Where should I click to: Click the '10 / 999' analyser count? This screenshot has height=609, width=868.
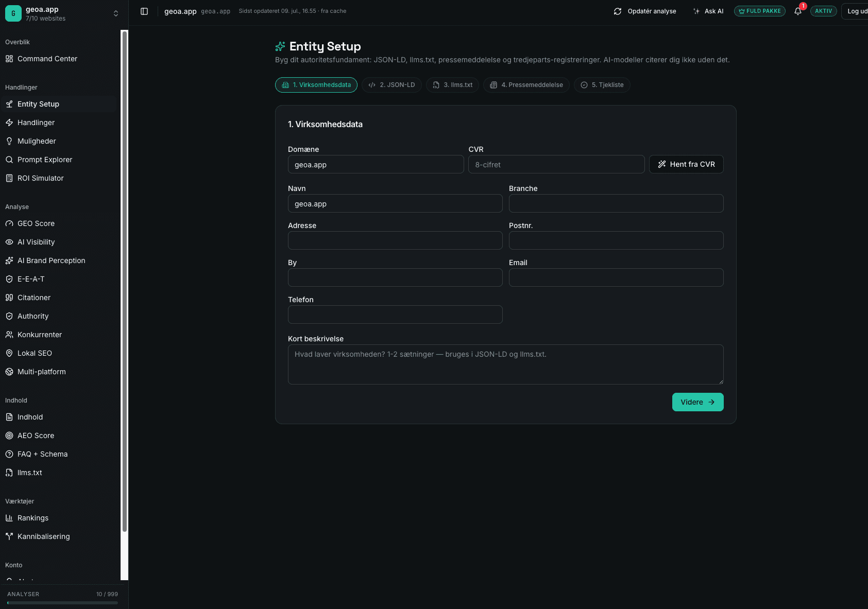coord(107,594)
